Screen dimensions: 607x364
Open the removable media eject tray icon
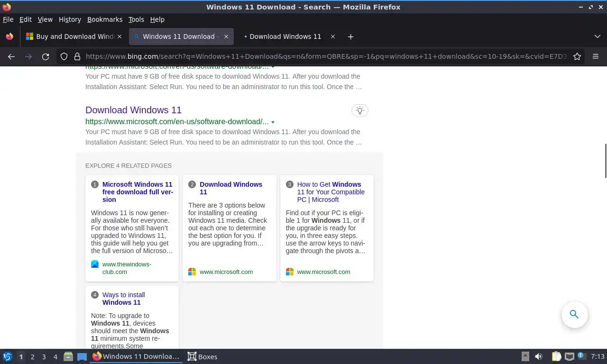[x=525, y=356]
